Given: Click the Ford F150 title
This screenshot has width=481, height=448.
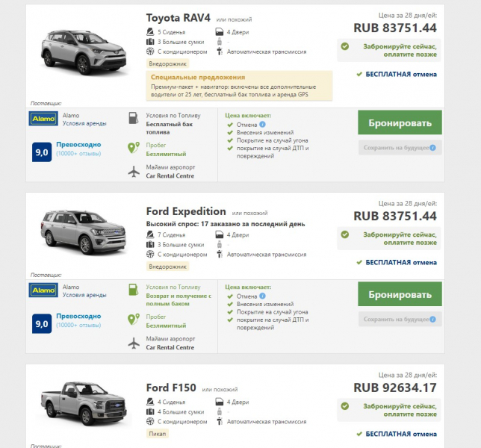Looking at the screenshot, I should (x=171, y=388).
